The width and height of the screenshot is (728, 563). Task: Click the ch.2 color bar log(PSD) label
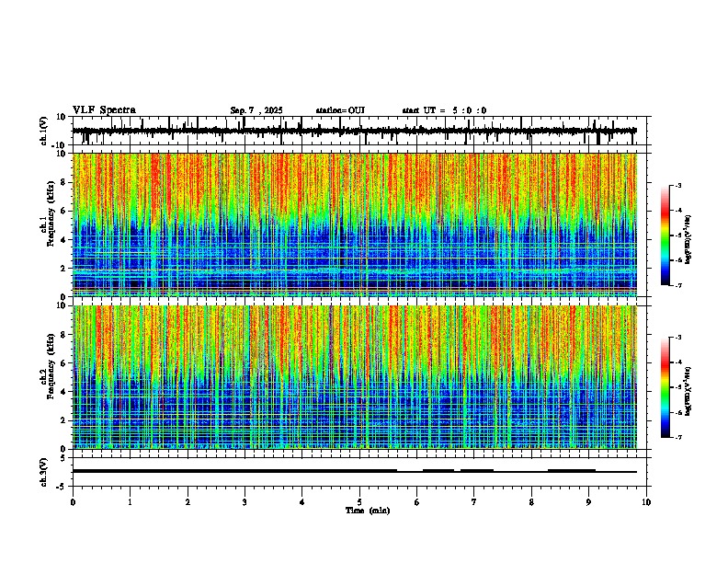pos(688,392)
